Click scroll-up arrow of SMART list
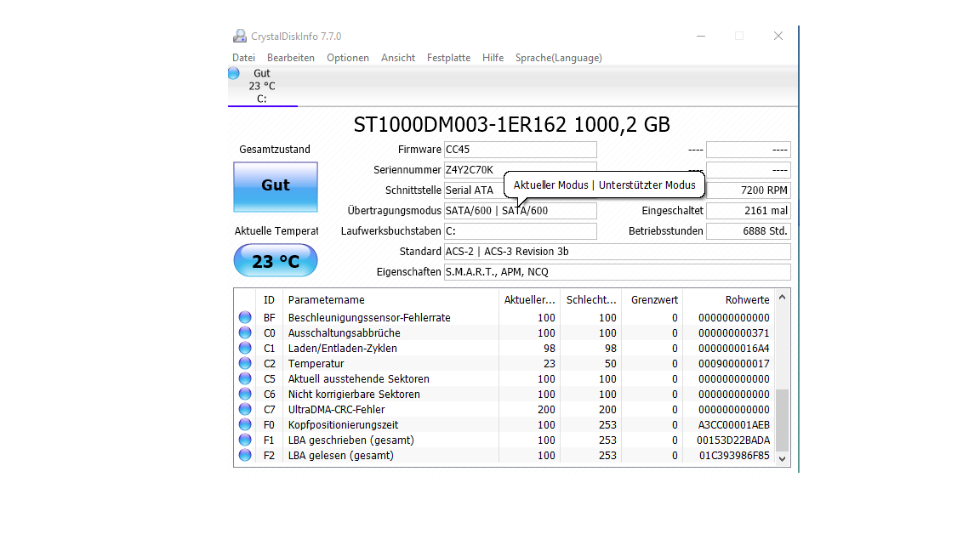 (782, 298)
